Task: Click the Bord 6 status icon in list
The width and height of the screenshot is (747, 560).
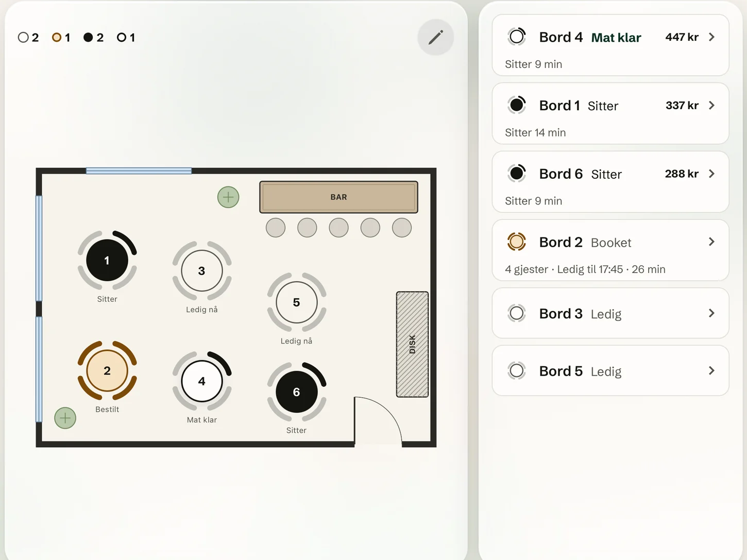Action: (x=517, y=174)
